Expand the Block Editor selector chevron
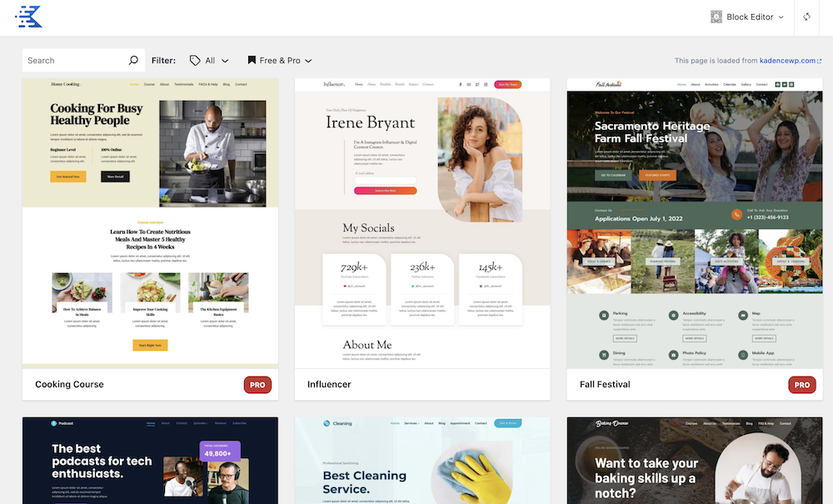The height and width of the screenshot is (504, 833). click(x=782, y=17)
